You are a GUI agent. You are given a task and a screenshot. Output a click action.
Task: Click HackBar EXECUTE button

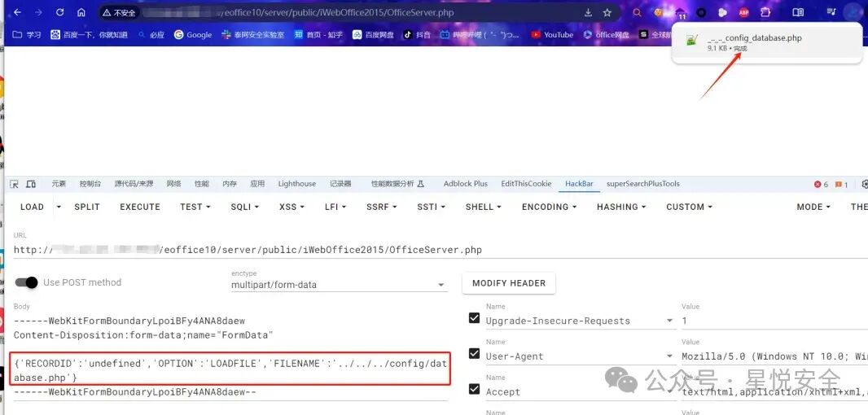(x=140, y=207)
